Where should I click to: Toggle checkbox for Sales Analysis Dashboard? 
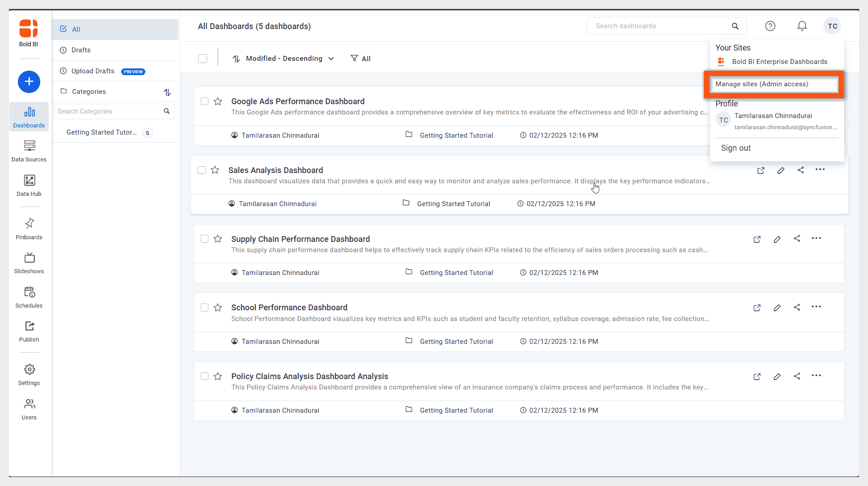tap(202, 170)
